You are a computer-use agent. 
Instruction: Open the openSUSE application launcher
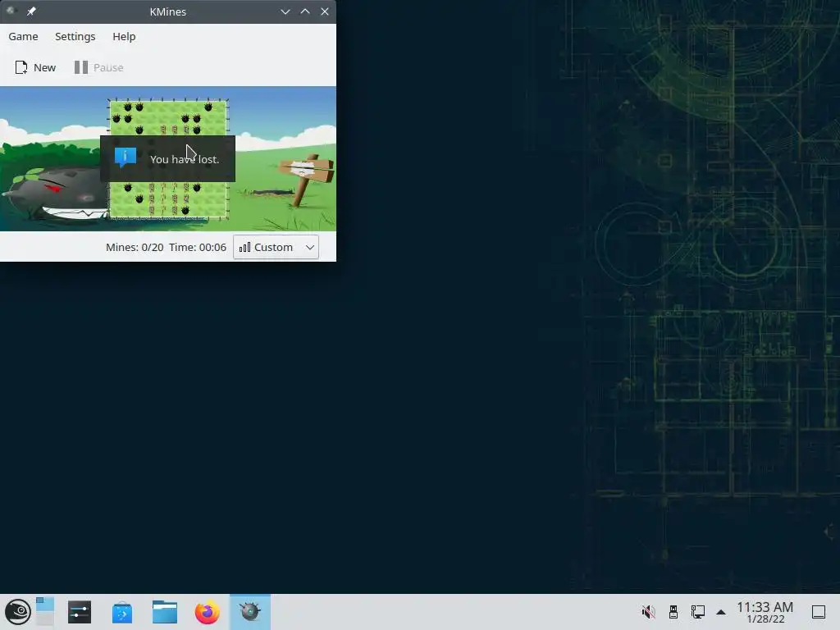(18, 612)
